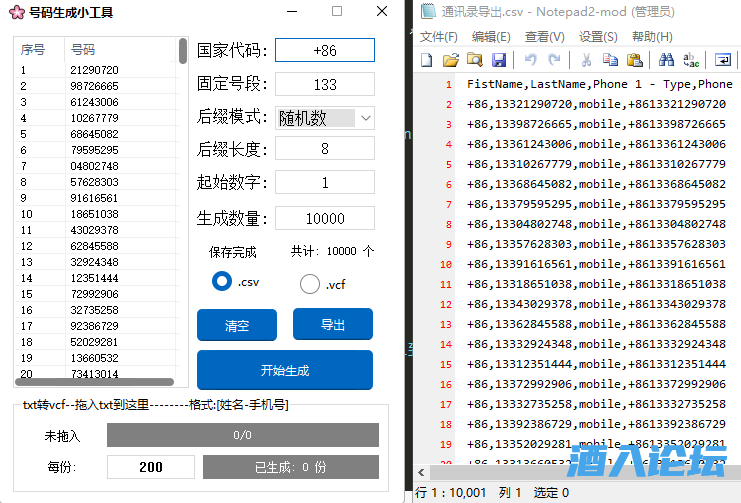The image size is (741, 503).
Task: Open the 编辑(E) menu
Action: 491,37
